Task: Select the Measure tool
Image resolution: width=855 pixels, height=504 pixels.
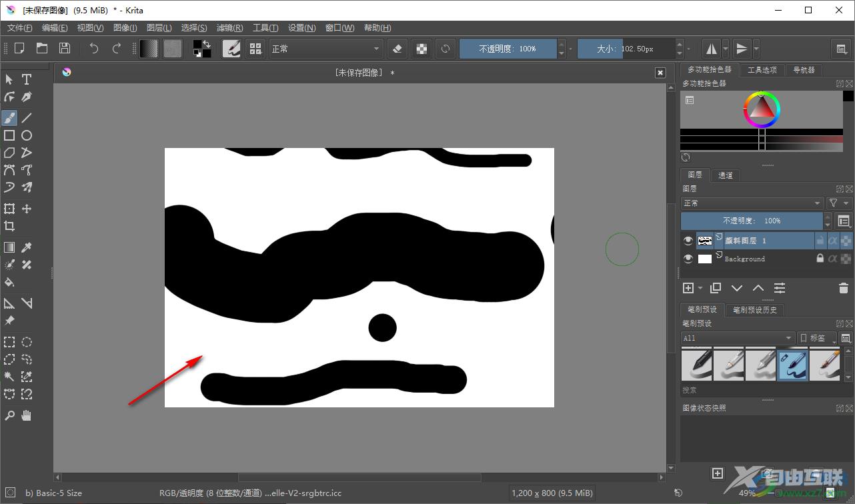Action: (x=27, y=303)
